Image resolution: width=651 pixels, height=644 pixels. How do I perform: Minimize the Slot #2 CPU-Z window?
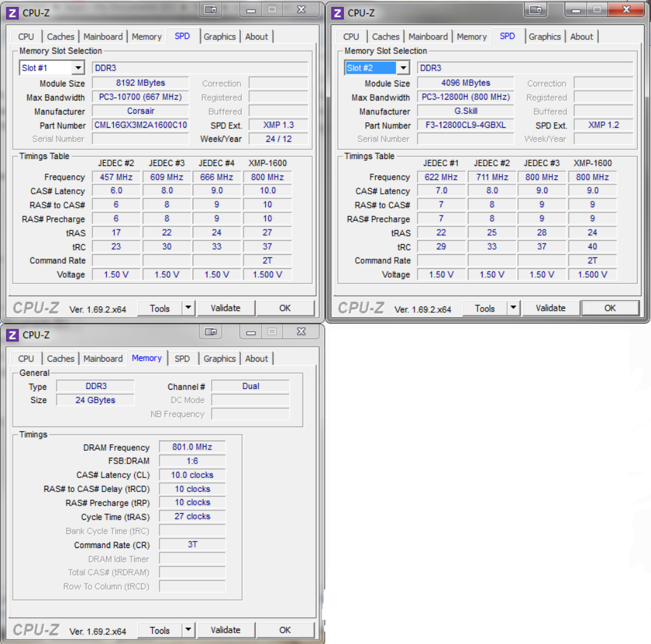(576, 10)
